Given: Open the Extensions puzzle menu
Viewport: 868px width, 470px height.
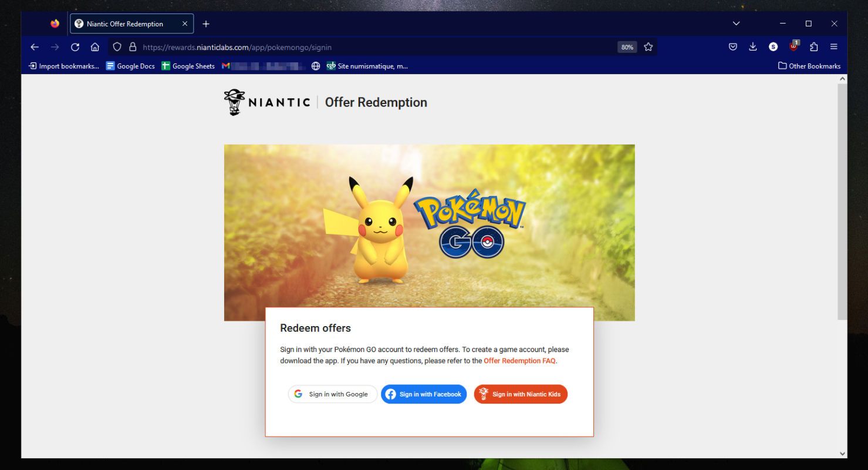Looking at the screenshot, I should [x=814, y=47].
